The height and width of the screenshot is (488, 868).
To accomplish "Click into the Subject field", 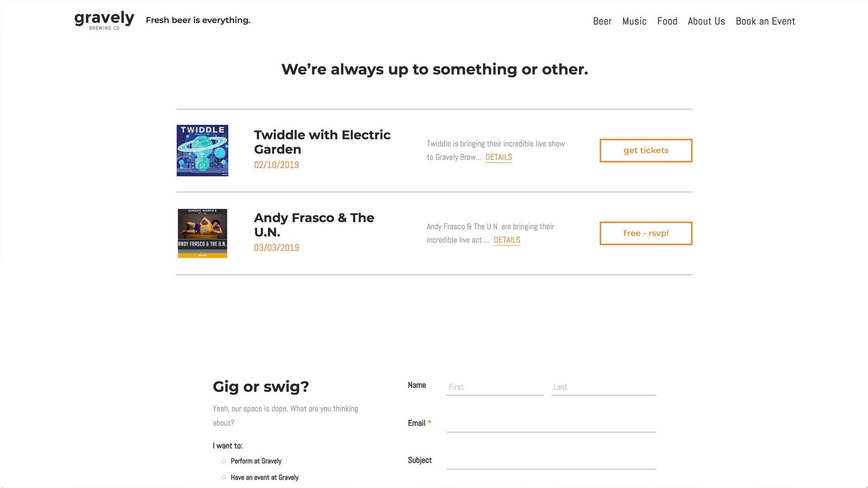I will pyautogui.click(x=551, y=461).
